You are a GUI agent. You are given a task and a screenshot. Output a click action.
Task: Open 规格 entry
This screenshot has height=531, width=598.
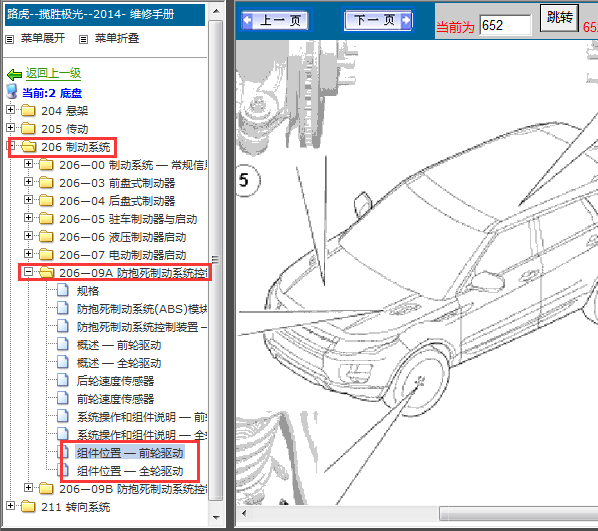[x=88, y=291]
